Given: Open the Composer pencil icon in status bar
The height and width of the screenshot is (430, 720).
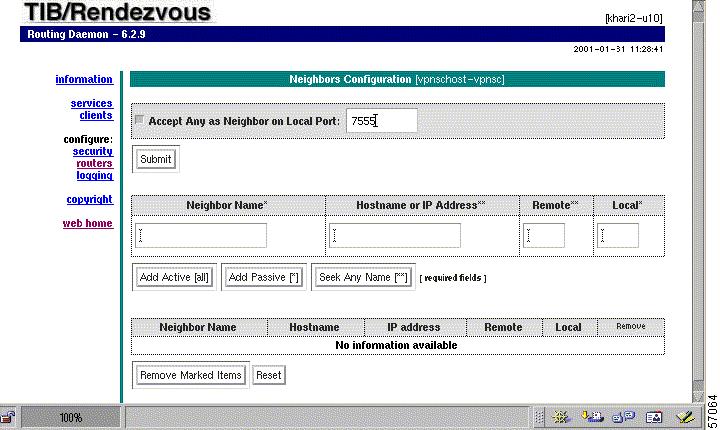Looking at the screenshot, I should [686, 417].
